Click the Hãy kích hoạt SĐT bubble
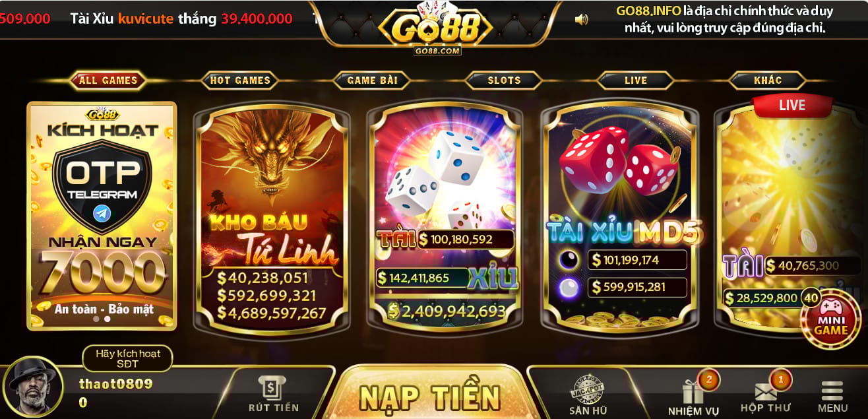 tap(128, 358)
